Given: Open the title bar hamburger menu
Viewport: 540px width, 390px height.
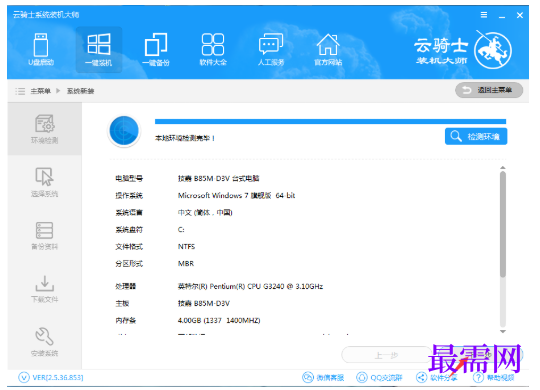Looking at the screenshot, I should click(484, 15).
